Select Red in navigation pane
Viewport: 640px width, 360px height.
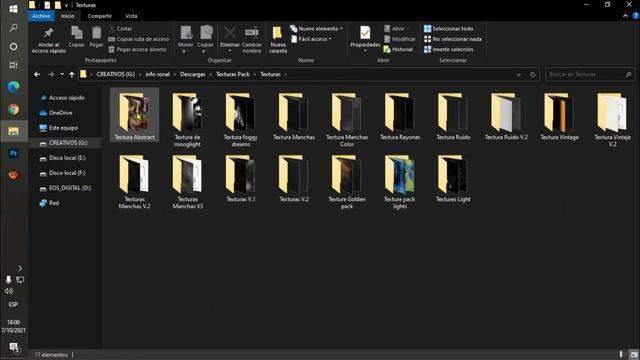pyautogui.click(x=49, y=203)
